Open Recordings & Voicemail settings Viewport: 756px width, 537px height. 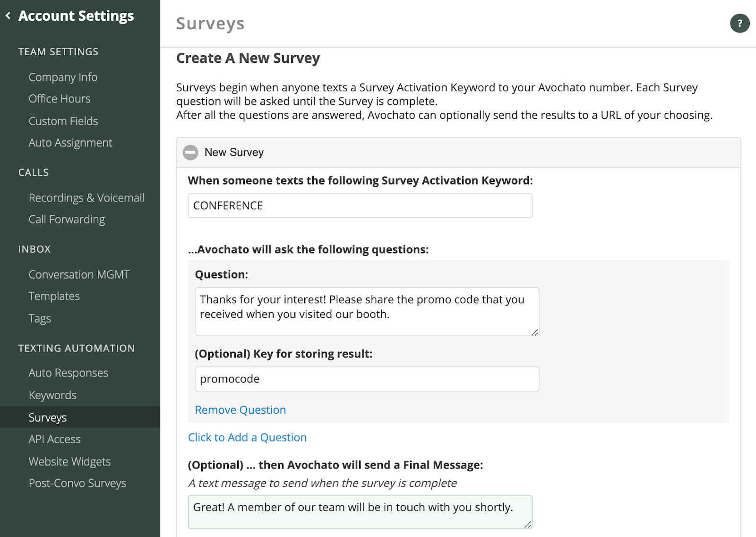click(86, 197)
